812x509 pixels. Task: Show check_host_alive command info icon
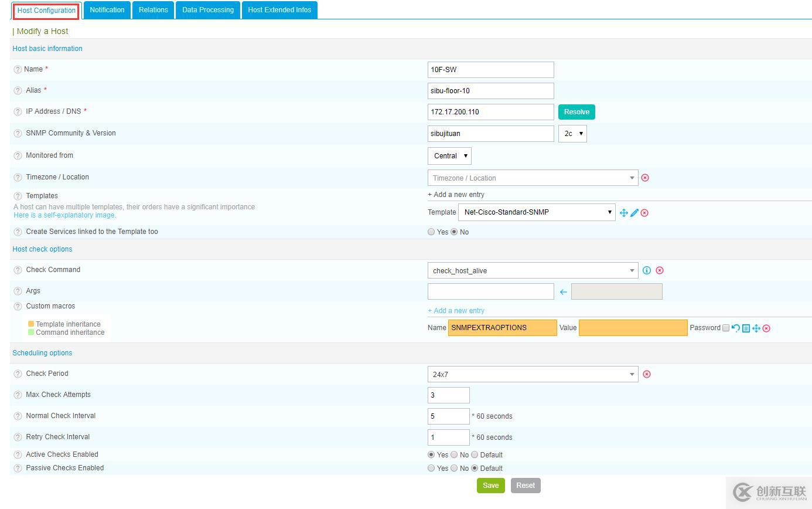point(647,270)
